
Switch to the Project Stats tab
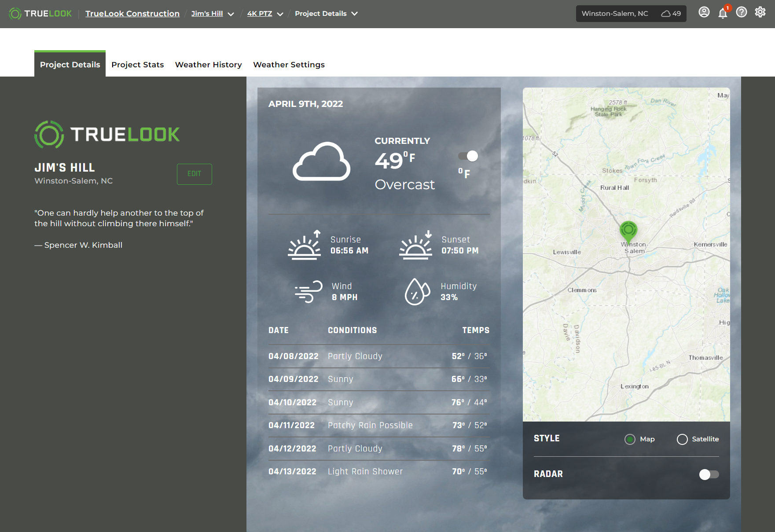pos(138,65)
